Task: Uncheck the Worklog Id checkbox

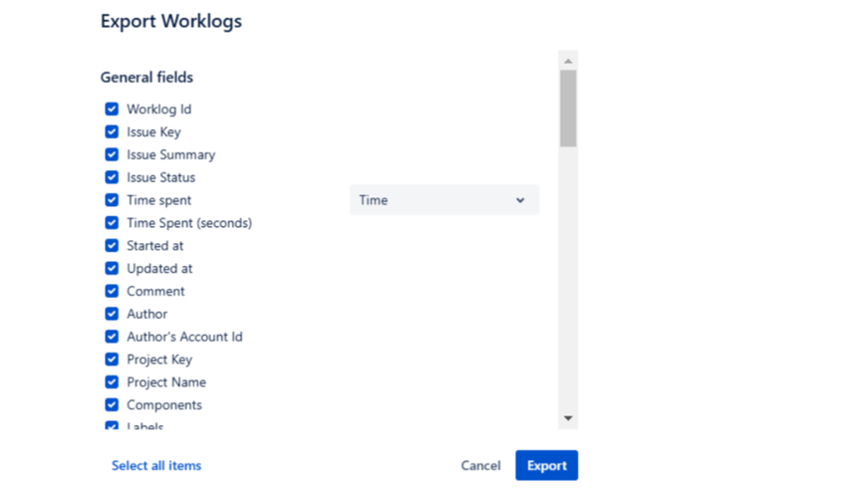Action: click(x=112, y=109)
